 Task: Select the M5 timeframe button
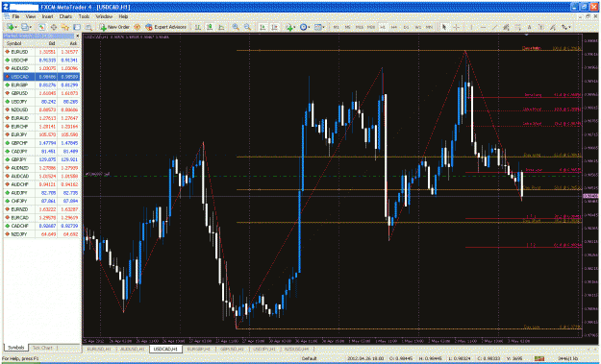[x=348, y=27]
